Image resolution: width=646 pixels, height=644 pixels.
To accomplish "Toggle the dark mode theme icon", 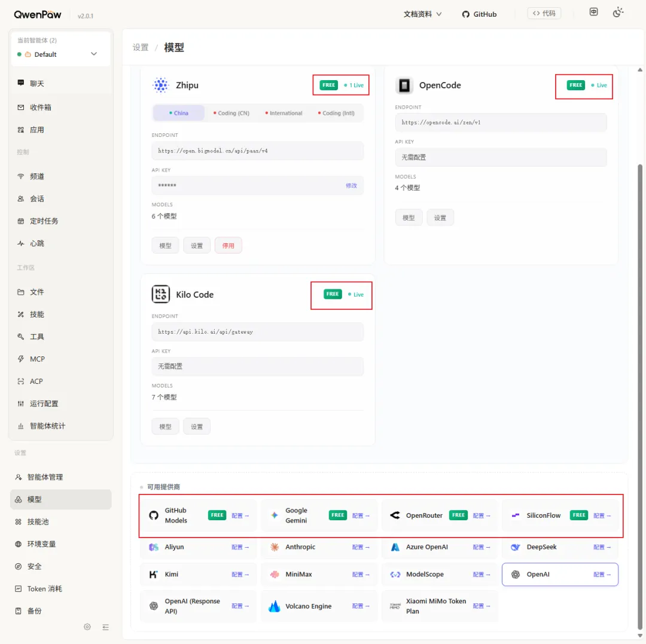I will tap(617, 13).
